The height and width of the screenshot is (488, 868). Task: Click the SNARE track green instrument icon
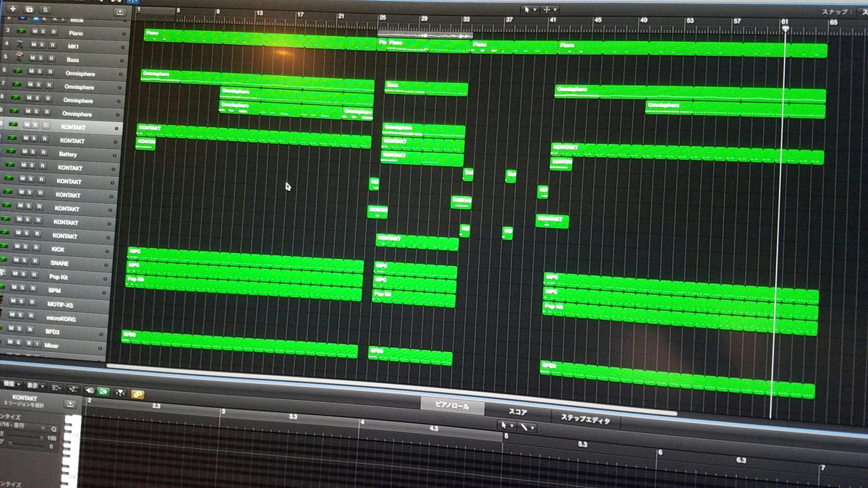(x=3, y=259)
